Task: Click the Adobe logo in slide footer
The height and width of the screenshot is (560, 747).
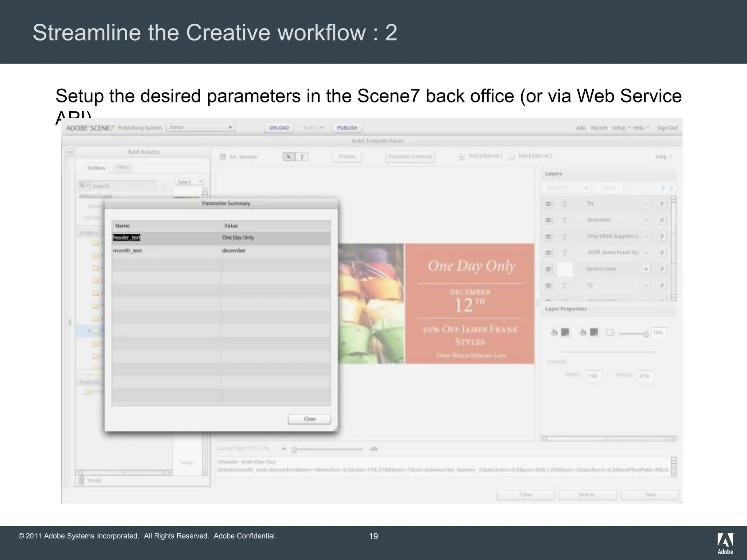Action: [x=725, y=544]
